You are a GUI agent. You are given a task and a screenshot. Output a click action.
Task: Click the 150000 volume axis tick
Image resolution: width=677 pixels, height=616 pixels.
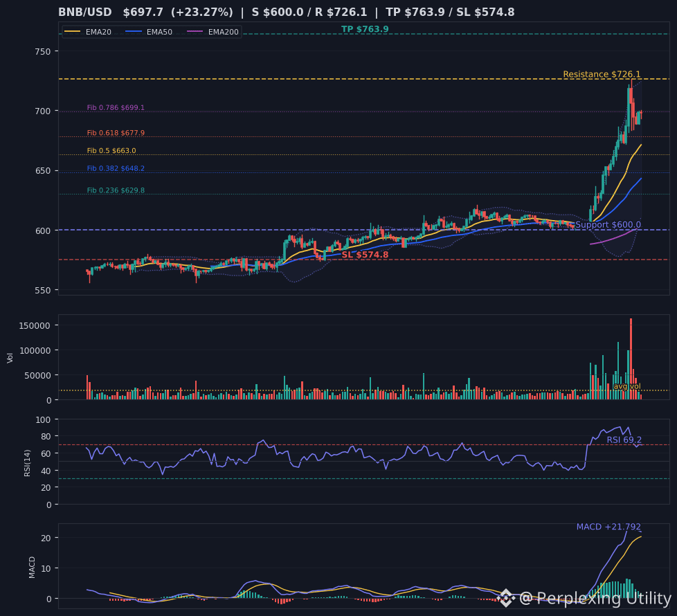35,325
